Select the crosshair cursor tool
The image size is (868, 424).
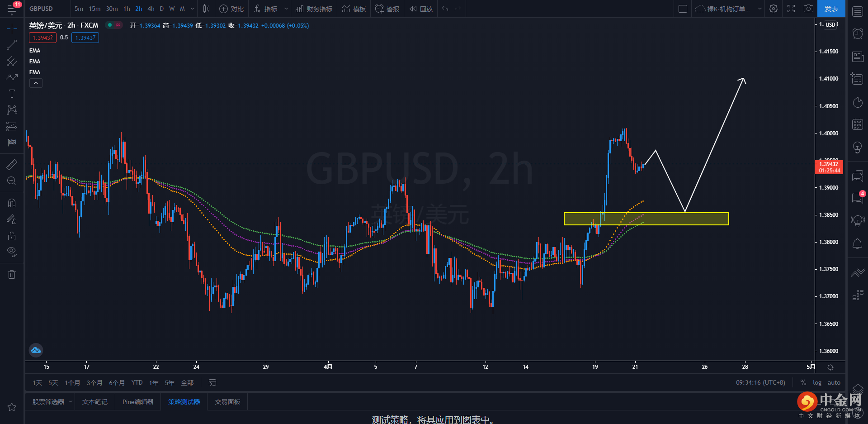coord(12,29)
